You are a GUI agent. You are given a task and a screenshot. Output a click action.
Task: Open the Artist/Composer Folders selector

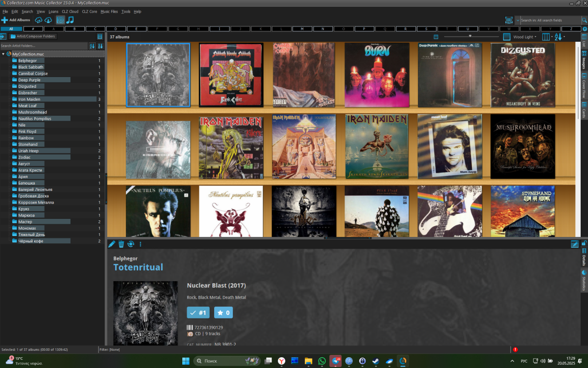33,36
